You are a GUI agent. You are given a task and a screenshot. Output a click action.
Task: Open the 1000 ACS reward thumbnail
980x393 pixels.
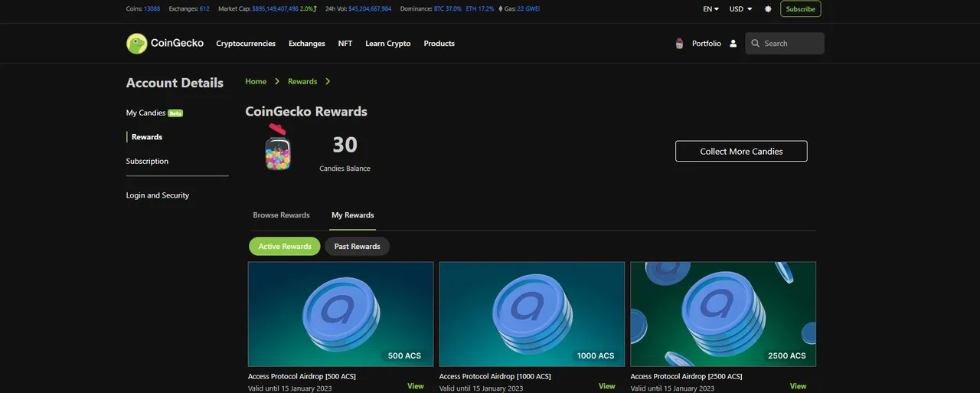tap(532, 314)
